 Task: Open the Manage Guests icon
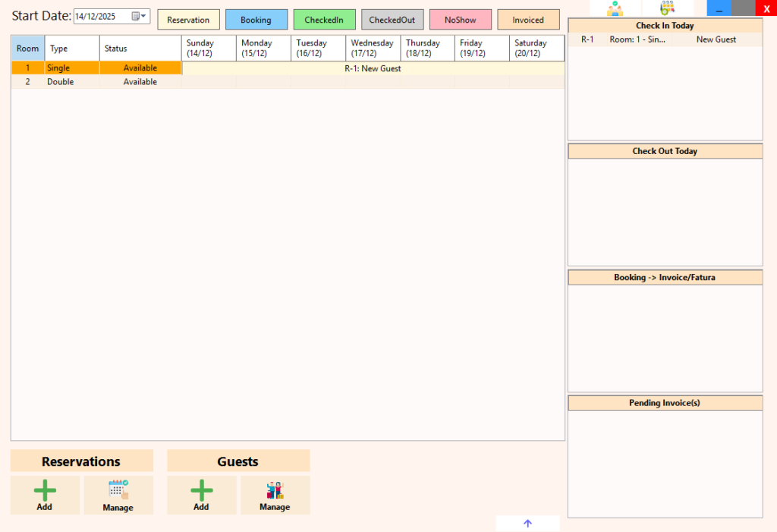275,490
